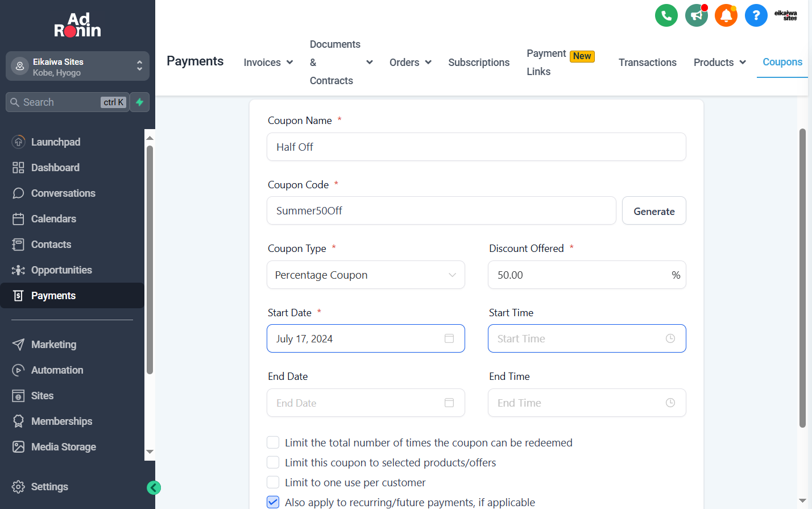812x509 pixels.
Task: Check limit to one use per customer
Action: pyautogui.click(x=273, y=482)
